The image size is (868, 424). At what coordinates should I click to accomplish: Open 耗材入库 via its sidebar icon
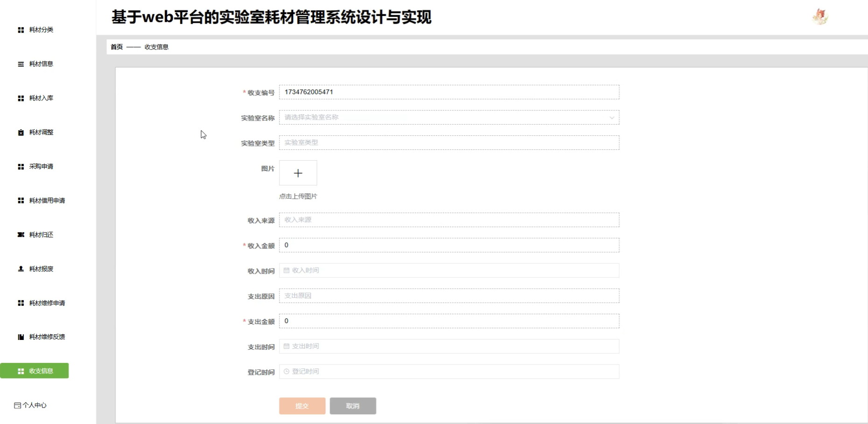coord(20,98)
